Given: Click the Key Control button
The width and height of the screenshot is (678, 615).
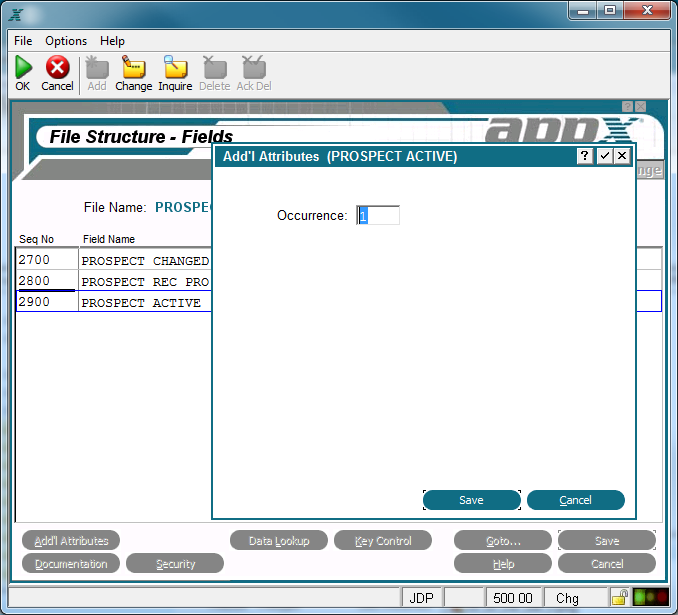Looking at the screenshot, I should tap(383, 541).
